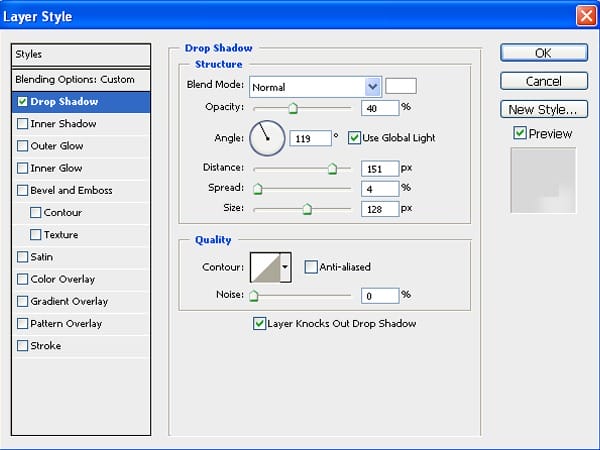Viewport: 600px width, 450px height.
Task: Open the Styles panel entry
Action: [x=81, y=54]
